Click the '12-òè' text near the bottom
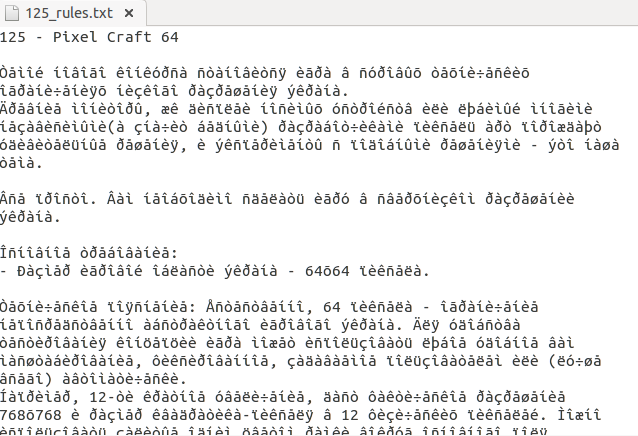Screen dimensions: 638x436 point(111,397)
